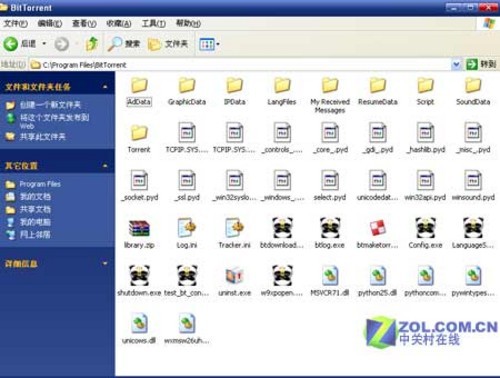Open the Tools (T) menu

(153, 23)
